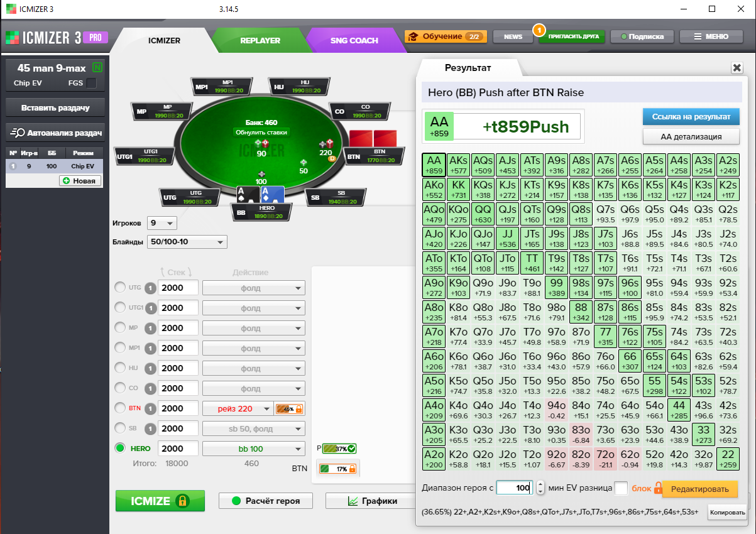
Task: Click the green N badge beside 45 man 9-max
Action: tap(97, 67)
